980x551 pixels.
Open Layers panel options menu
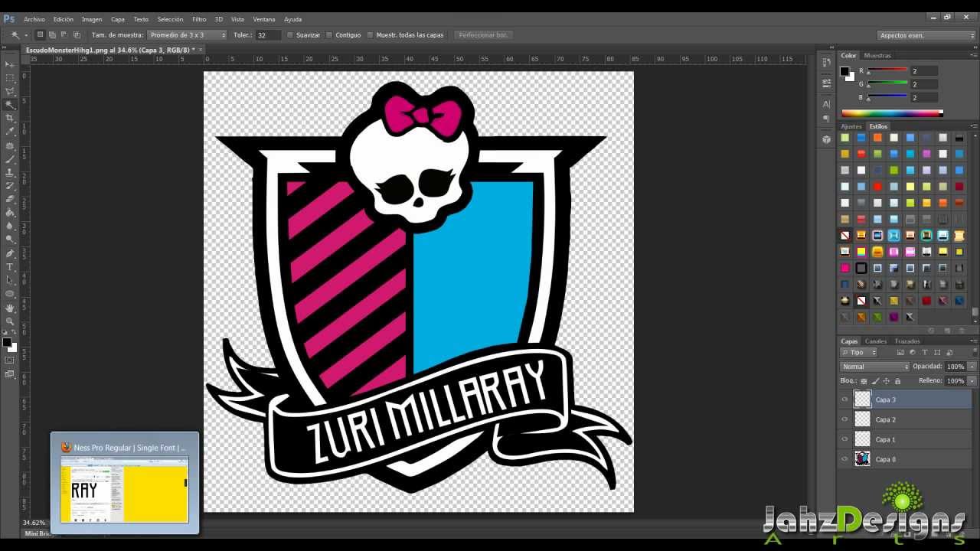tap(973, 341)
